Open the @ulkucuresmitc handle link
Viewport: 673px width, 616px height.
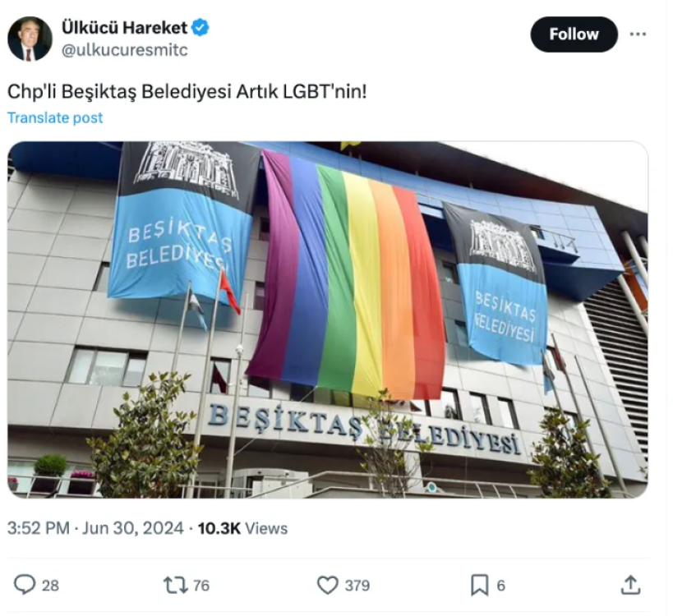125,50
